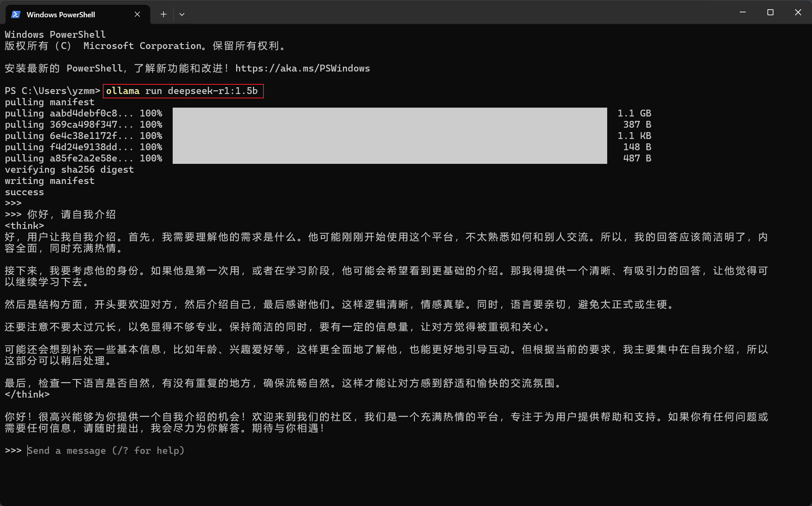Click the 'pulling manifest' line

pyautogui.click(x=50, y=102)
